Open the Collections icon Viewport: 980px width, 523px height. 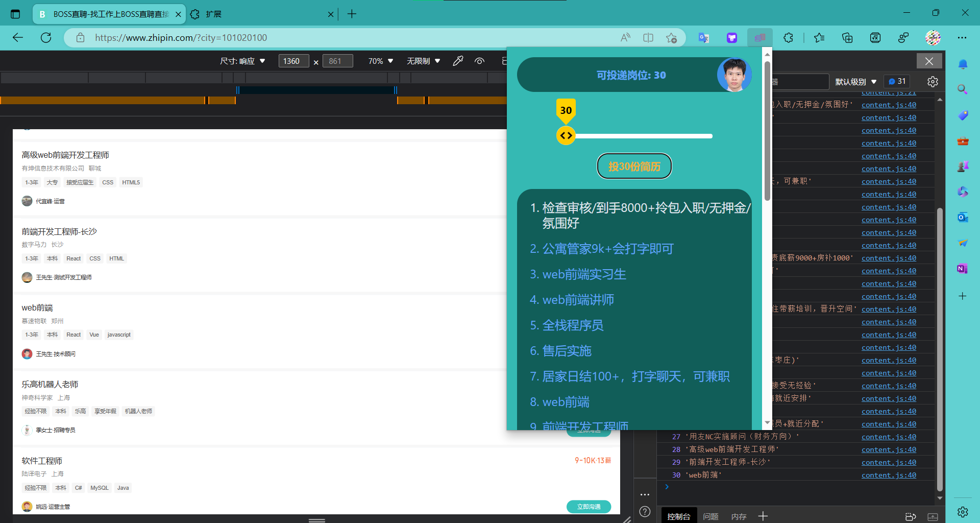(847, 37)
